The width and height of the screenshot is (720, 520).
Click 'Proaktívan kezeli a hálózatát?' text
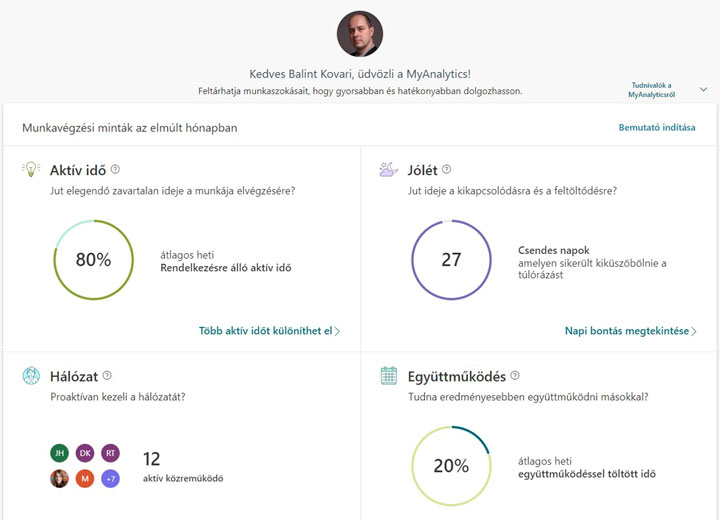pyautogui.click(x=118, y=397)
